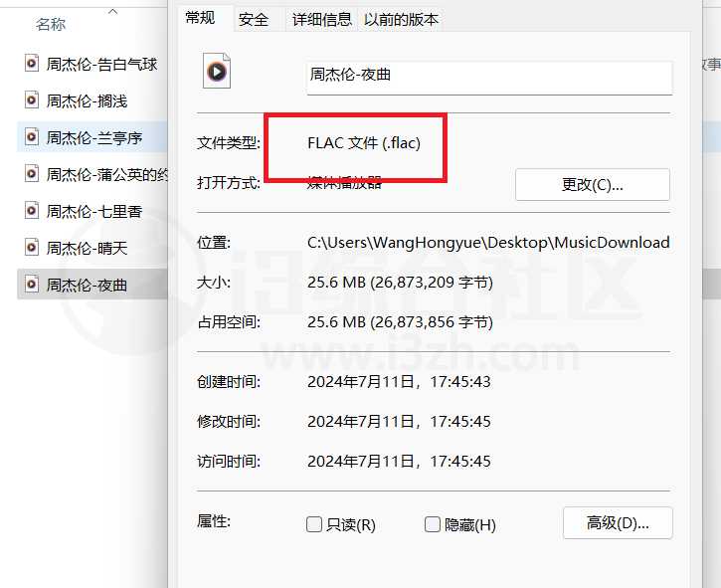Toggle the 只读(R) read-only checkbox
721x588 pixels.
314,524
